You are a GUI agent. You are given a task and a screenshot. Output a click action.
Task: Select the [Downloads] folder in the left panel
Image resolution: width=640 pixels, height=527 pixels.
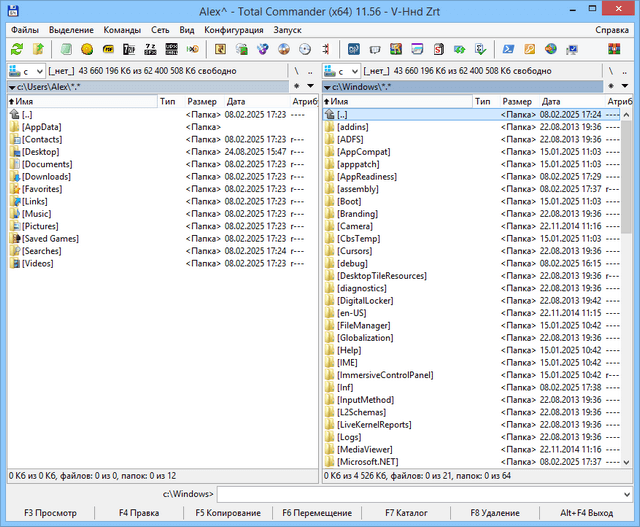tap(46, 176)
